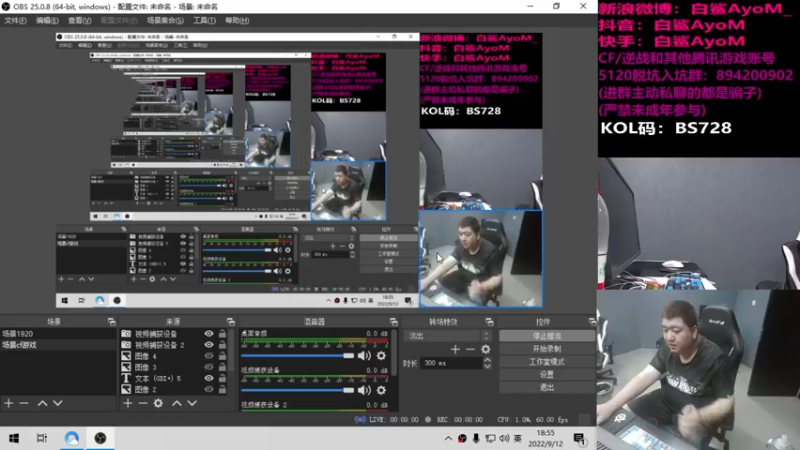Open the 淡出 transition dropdown
The height and width of the screenshot is (450, 800).
[x=447, y=336]
